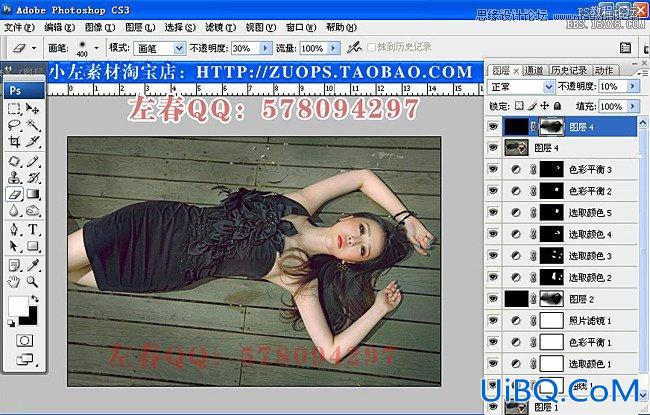Select the Rectangular Marquee tool

click(x=15, y=109)
